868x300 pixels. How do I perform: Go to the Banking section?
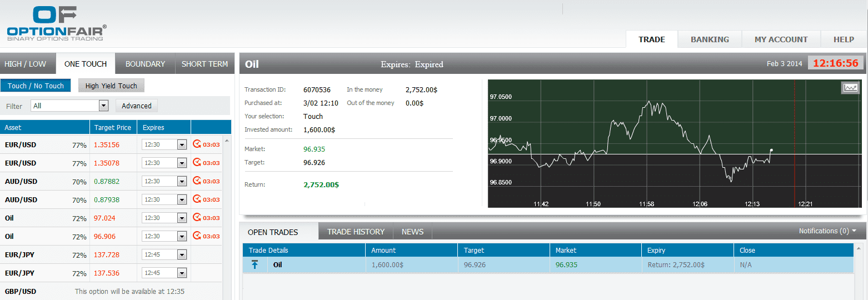[710, 39]
